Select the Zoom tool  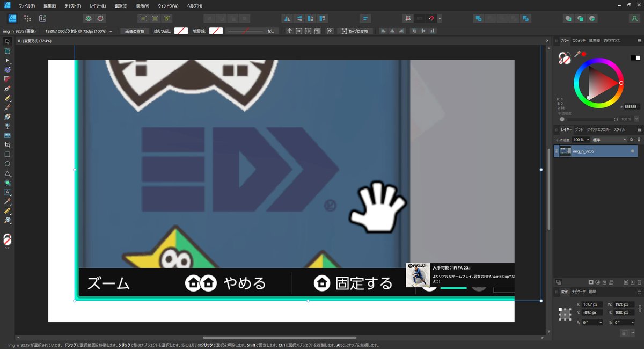point(8,220)
